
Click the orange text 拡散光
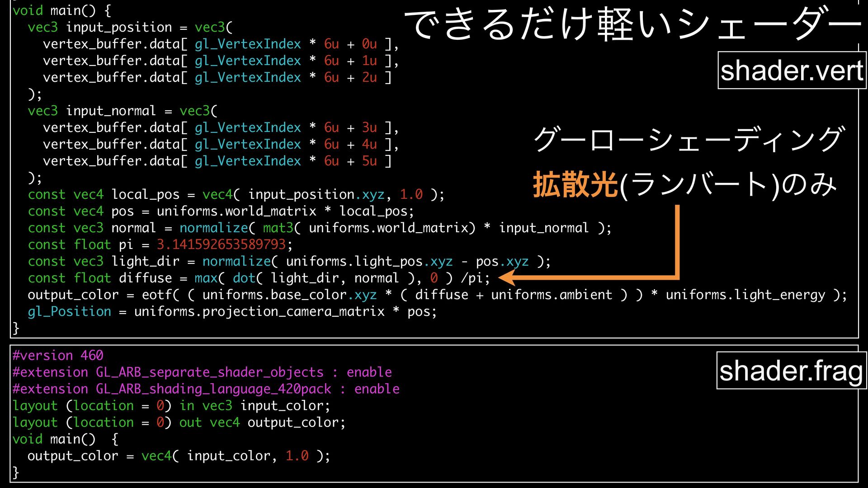575,185
